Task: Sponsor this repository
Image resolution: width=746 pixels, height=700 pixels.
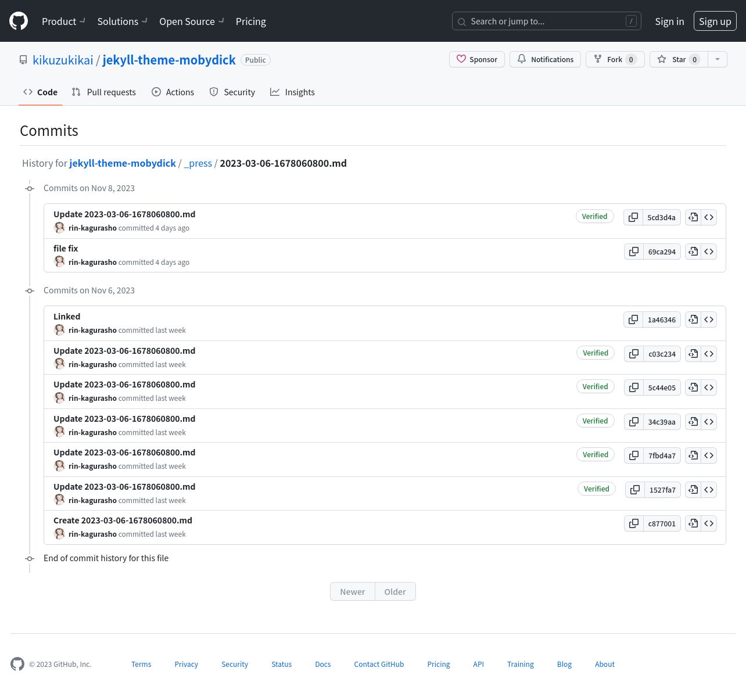Action: click(x=477, y=59)
